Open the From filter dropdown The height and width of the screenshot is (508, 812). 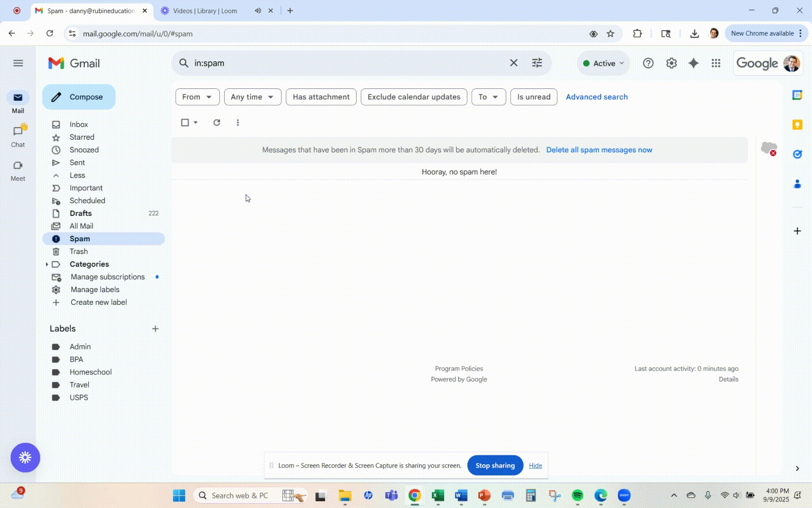(x=197, y=97)
